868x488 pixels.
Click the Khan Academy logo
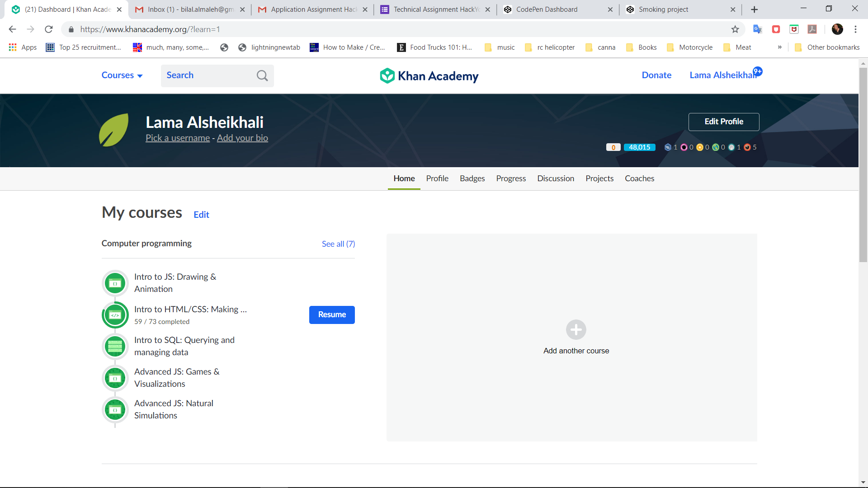(x=429, y=76)
